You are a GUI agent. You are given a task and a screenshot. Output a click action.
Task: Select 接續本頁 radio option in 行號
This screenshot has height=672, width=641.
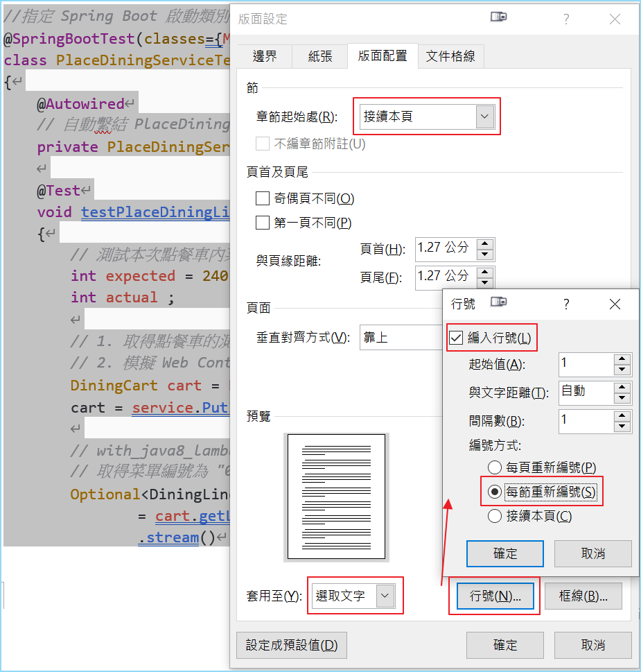click(x=495, y=516)
